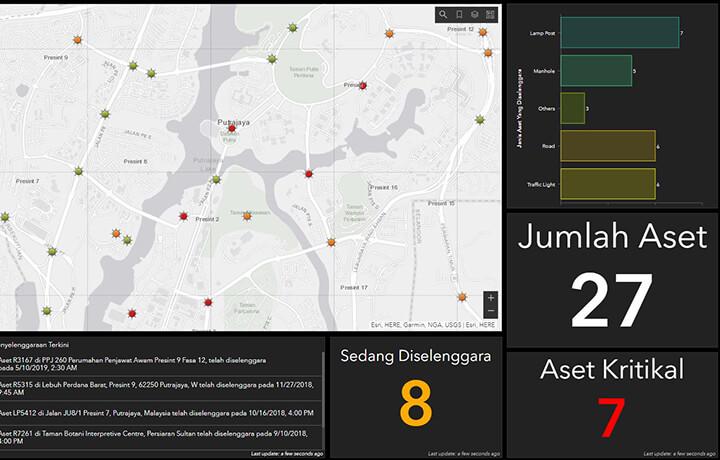The image size is (720, 460).
Task: Select the Aset R3167 maintenance list entry
Action: pyautogui.click(x=161, y=364)
